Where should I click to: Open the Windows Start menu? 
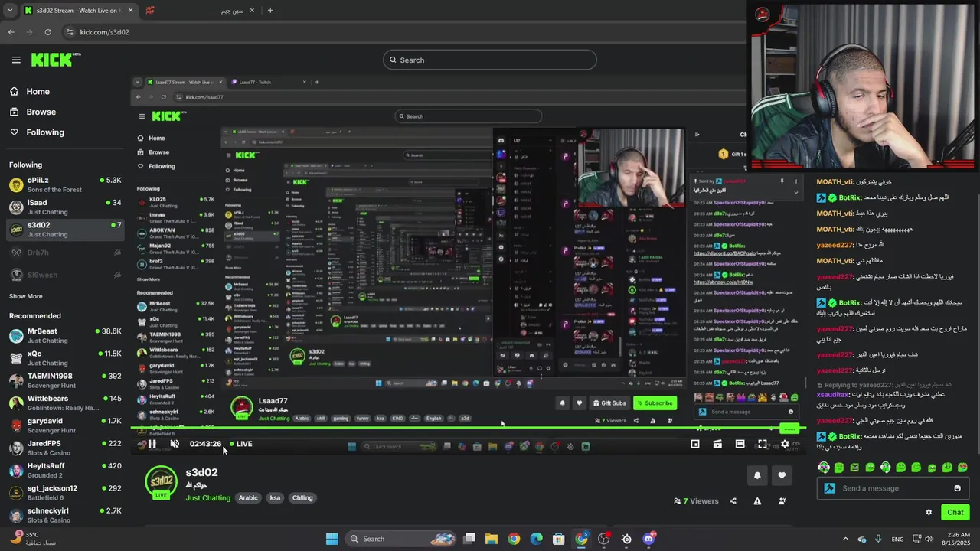[x=332, y=539]
